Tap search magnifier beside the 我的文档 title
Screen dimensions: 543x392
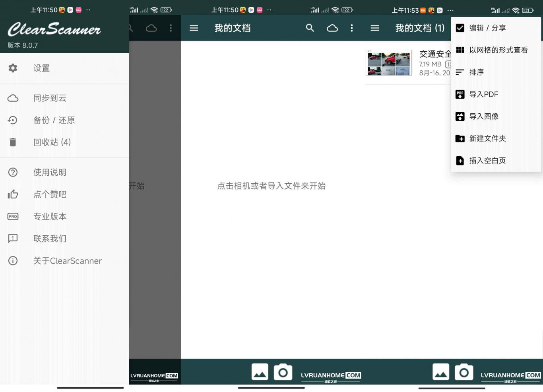point(310,28)
